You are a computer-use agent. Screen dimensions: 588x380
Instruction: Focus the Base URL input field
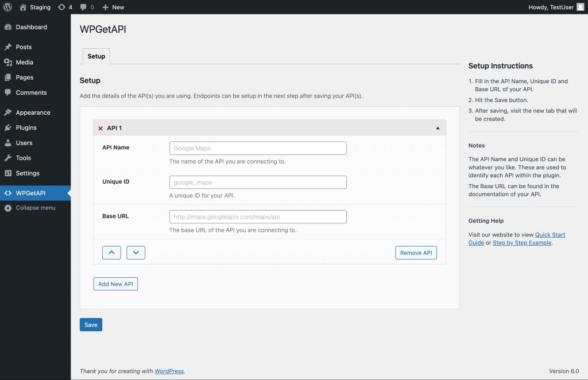point(258,216)
